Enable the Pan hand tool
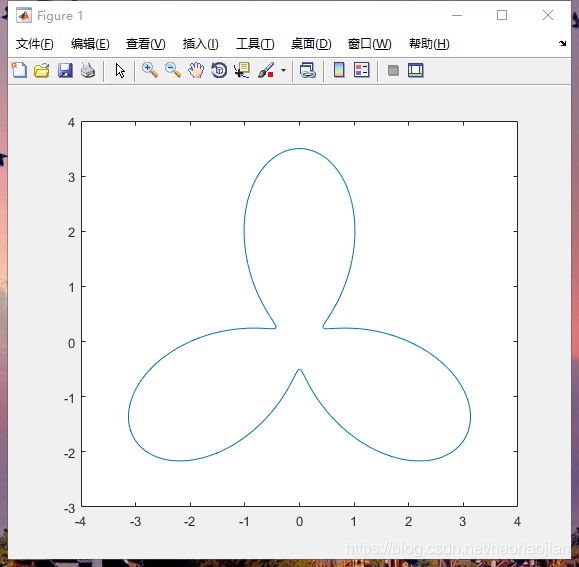The image size is (579, 567). 196,70
